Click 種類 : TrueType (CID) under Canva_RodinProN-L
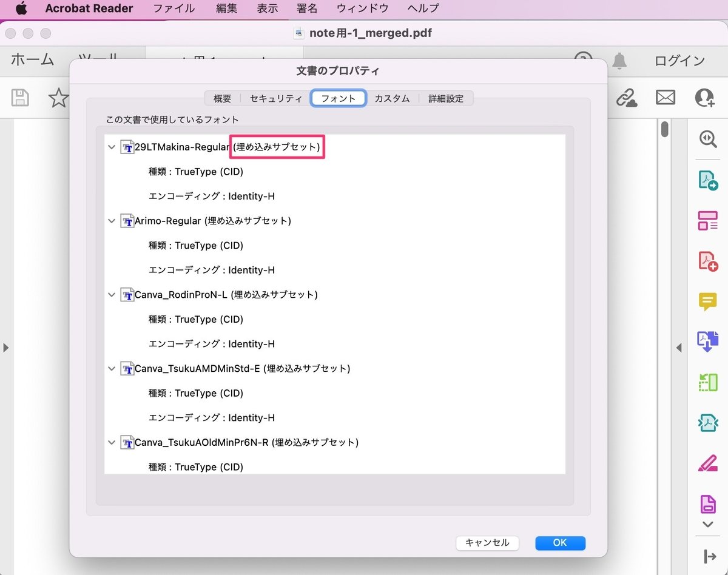Screen dimensions: 728x575 pyautogui.click(x=196, y=320)
